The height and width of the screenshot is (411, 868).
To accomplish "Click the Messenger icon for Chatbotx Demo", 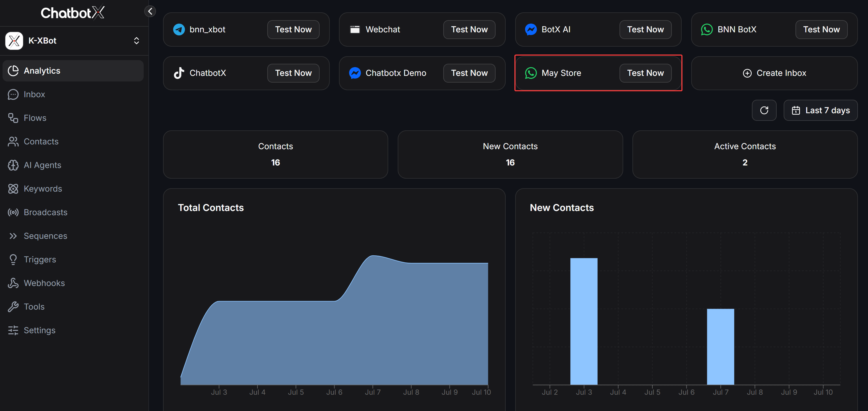I will coord(355,73).
